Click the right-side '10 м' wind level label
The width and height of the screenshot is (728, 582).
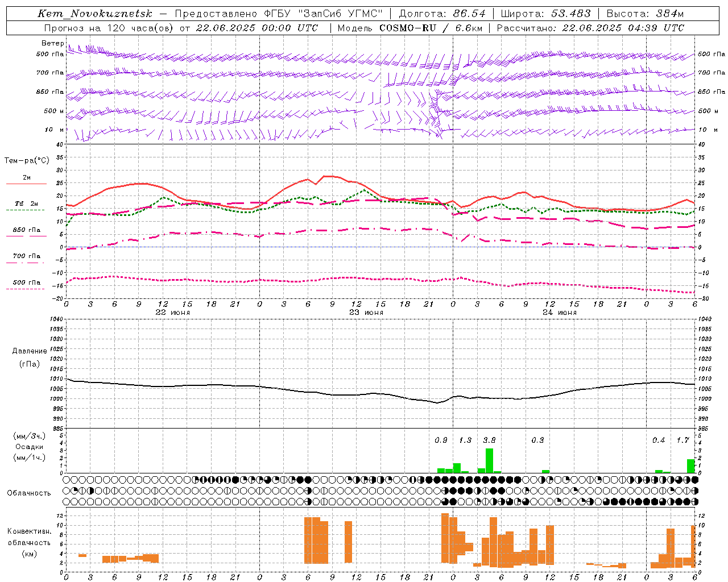coord(708,130)
